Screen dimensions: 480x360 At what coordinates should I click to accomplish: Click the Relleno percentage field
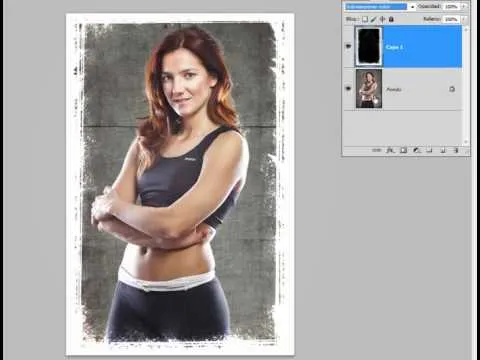pos(451,19)
